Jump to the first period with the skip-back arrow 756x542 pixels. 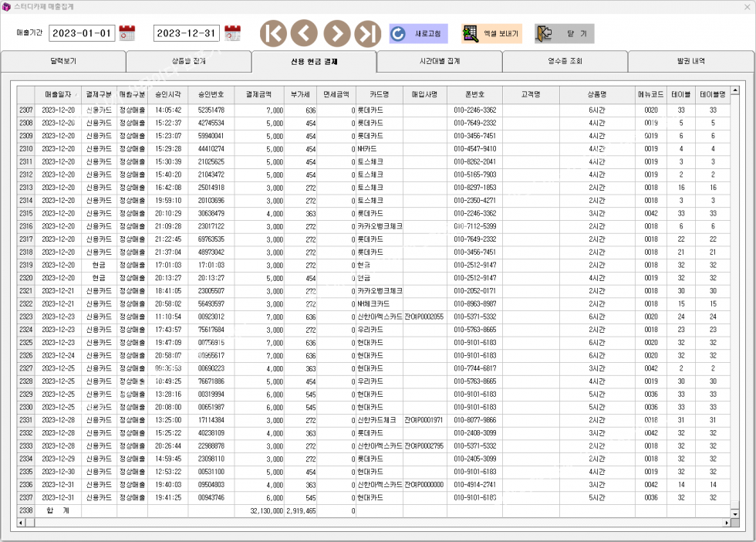[273, 33]
